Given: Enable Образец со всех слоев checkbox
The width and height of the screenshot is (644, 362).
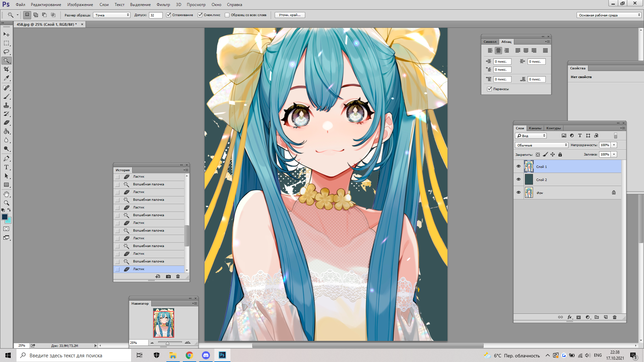Looking at the screenshot, I should (227, 15).
